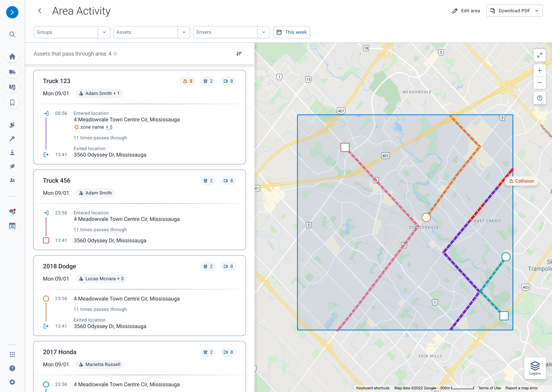Open the Layers map control
The width and height of the screenshot is (552, 392).
tap(535, 368)
